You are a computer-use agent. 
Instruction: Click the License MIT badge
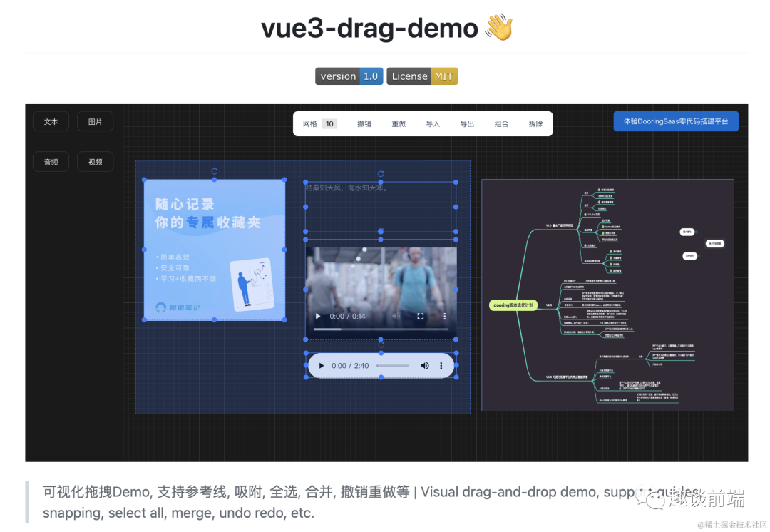(x=422, y=76)
